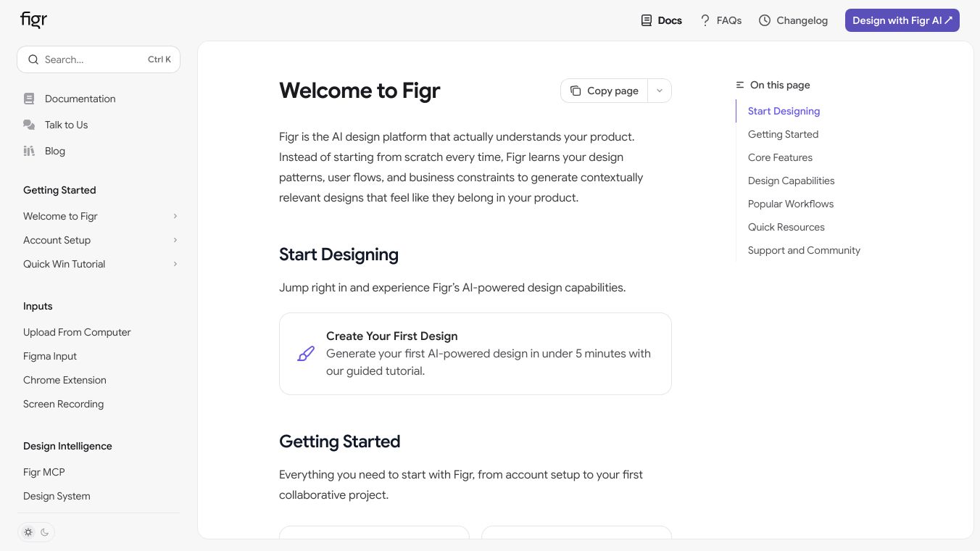Viewport: 980px width, 551px height.
Task: Select the Documentation sidebar icon
Action: coord(29,99)
